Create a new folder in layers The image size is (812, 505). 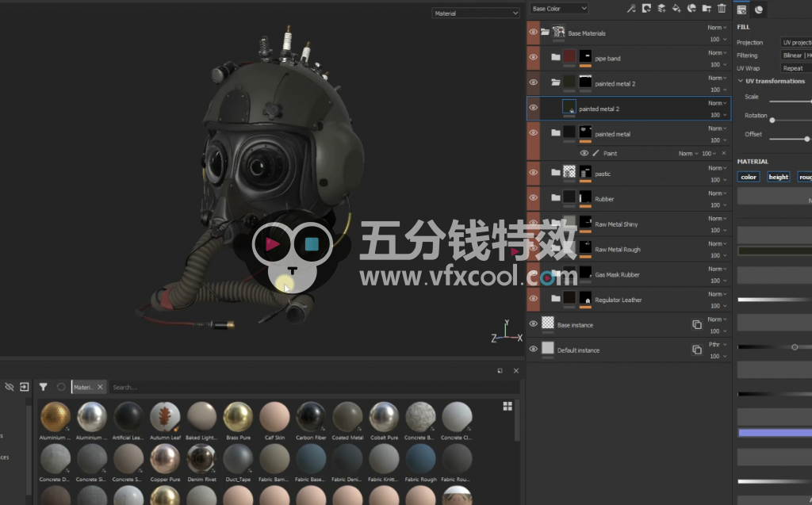coord(707,8)
